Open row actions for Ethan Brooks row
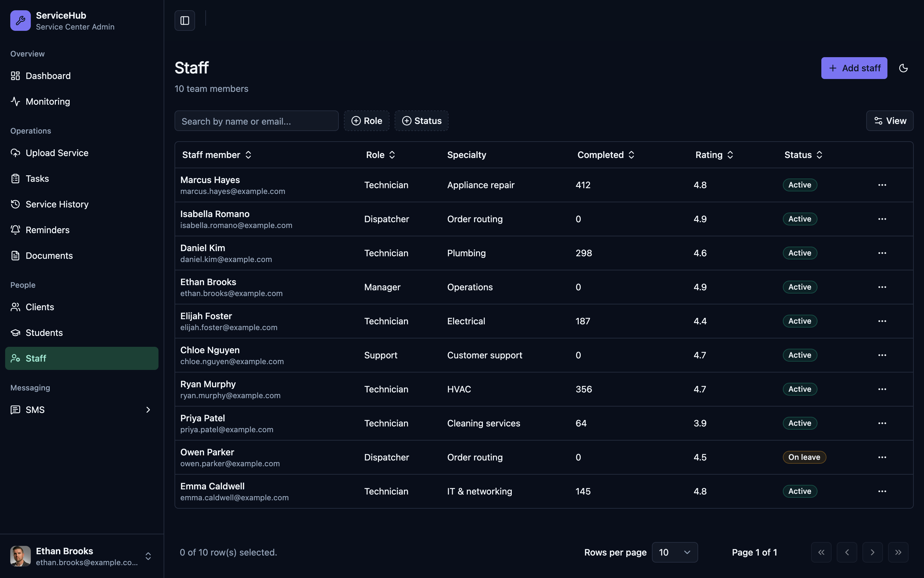Viewport: 924px width, 578px height. (882, 287)
